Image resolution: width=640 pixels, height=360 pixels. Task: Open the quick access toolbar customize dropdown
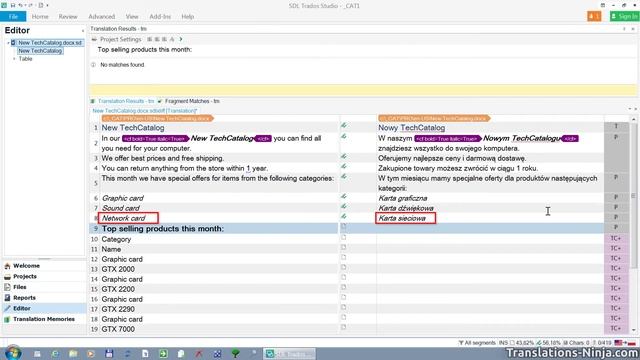[x=47, y=5]
